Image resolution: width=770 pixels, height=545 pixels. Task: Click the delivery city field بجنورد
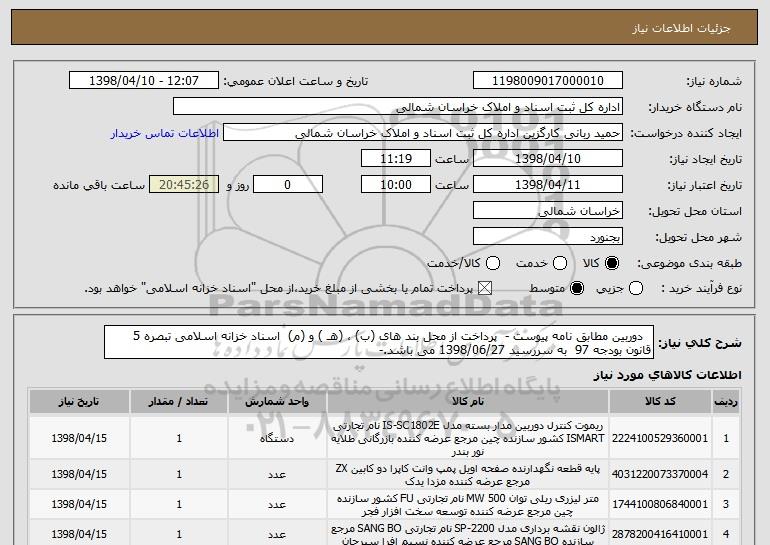[548, 237]
